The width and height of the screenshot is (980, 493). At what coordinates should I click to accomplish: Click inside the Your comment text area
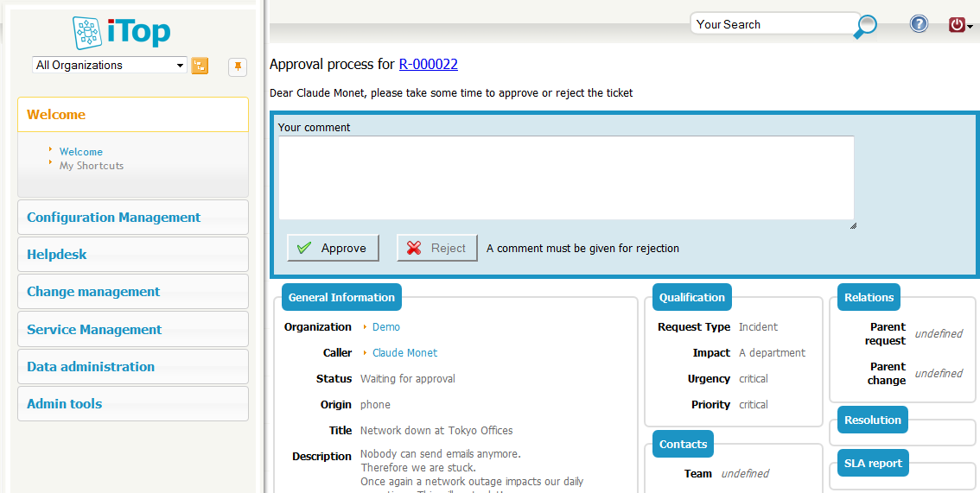(x=566, y=178)
